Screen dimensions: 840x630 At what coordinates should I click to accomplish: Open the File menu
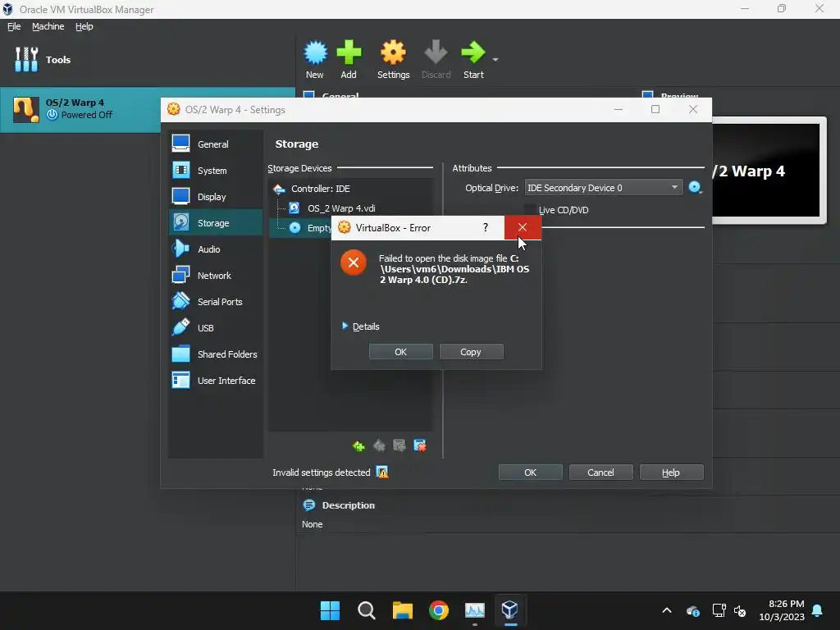click(14, 26)
